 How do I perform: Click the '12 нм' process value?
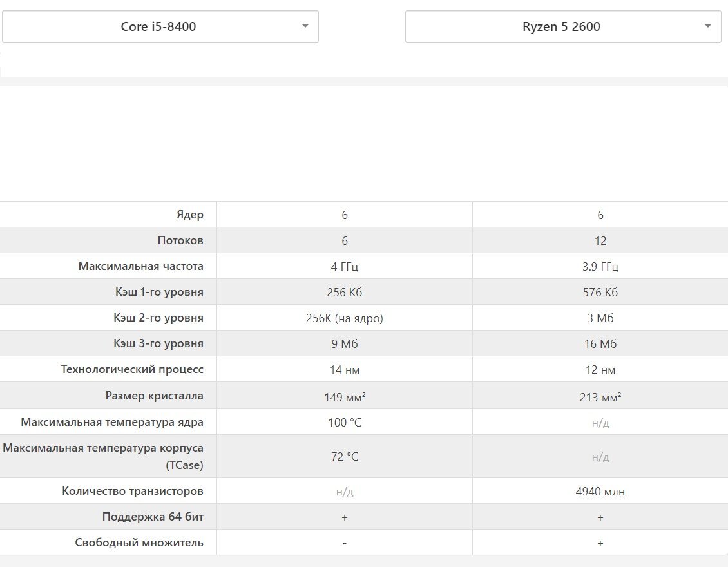tap(600, 370)
